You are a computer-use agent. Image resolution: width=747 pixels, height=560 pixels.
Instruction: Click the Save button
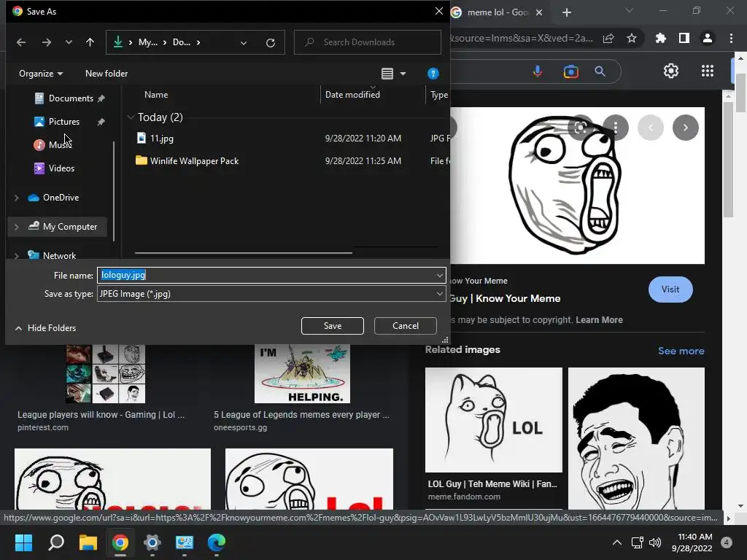333,326
